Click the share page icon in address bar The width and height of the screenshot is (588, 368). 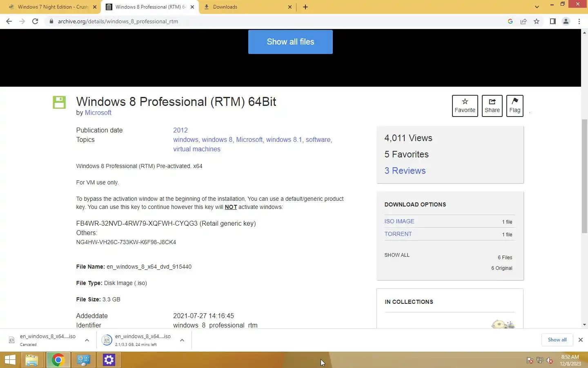point(523,21)
